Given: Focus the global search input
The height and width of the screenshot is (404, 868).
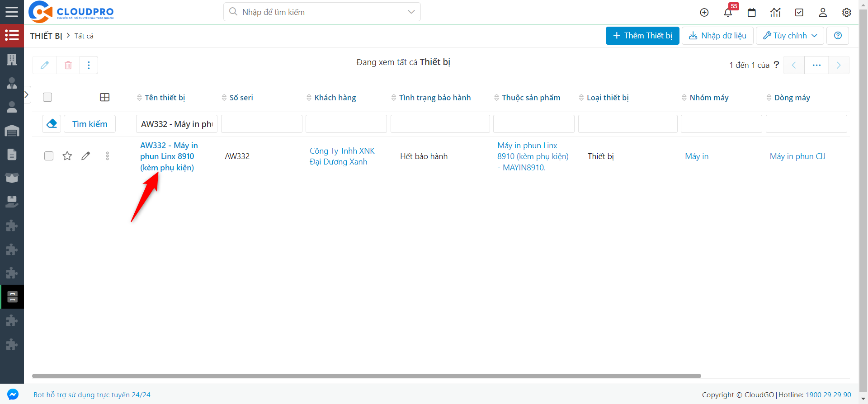Looking at the screenshot, I should click(322, 12).
